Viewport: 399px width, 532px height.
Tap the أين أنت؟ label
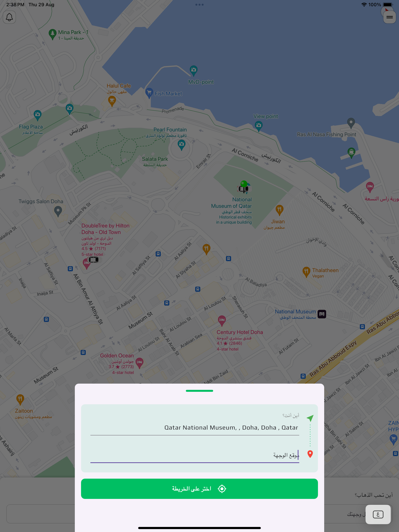point(291,415)
